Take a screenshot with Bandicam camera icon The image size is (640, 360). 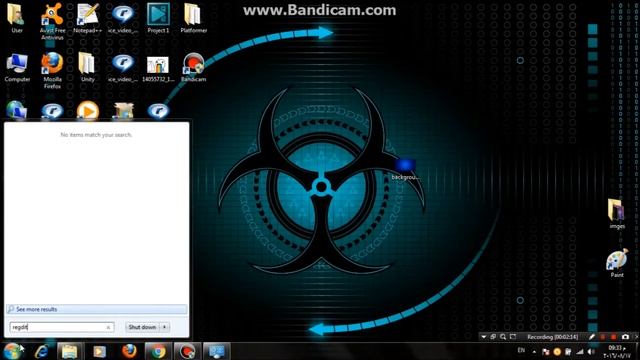click(x=625, y=337)
